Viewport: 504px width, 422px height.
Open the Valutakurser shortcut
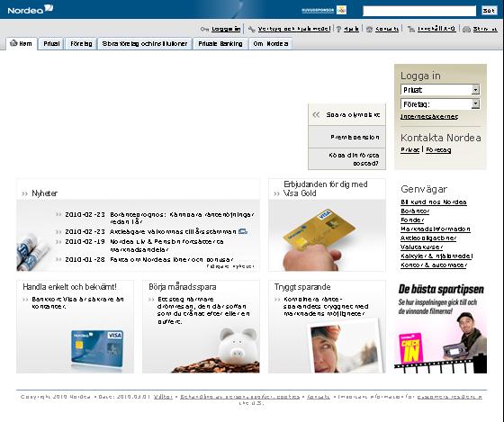421,247
